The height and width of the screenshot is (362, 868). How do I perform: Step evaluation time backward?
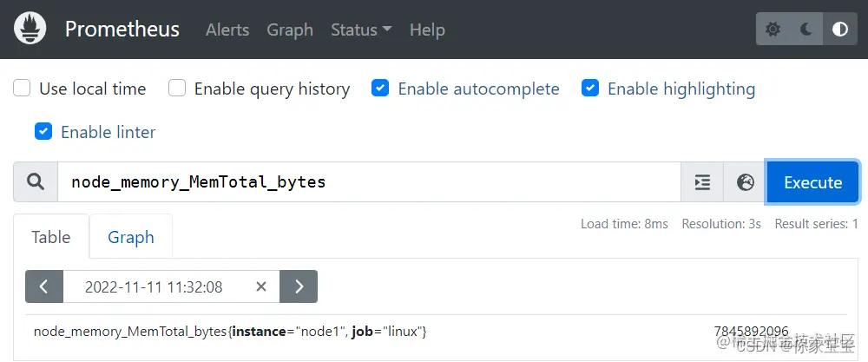44,286
